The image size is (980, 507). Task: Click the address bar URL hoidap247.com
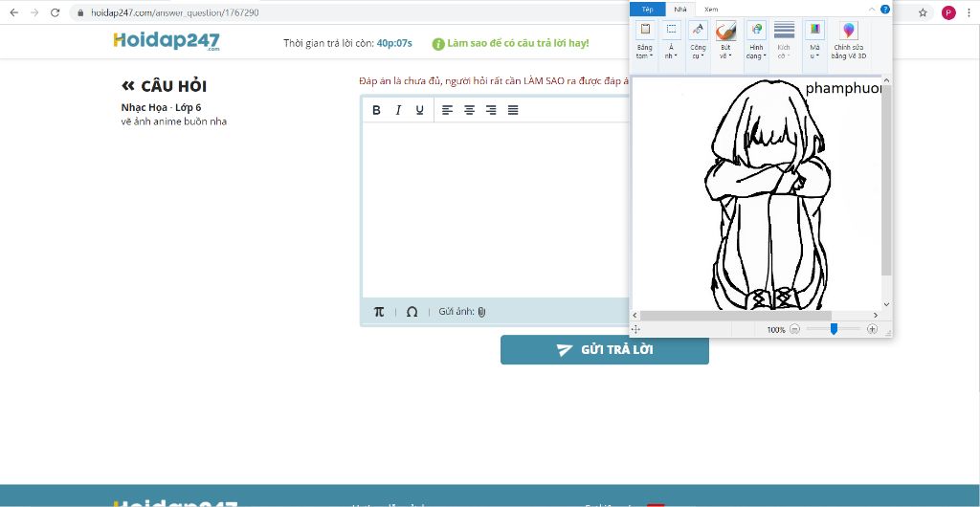click(174, 12)
